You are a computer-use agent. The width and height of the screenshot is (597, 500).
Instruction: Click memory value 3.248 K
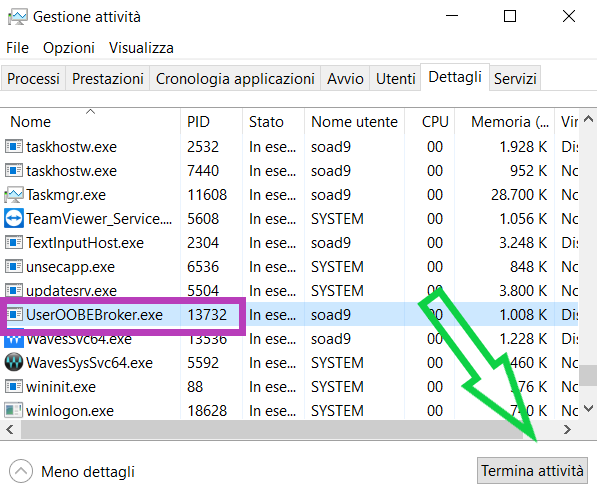click(523, 243)
